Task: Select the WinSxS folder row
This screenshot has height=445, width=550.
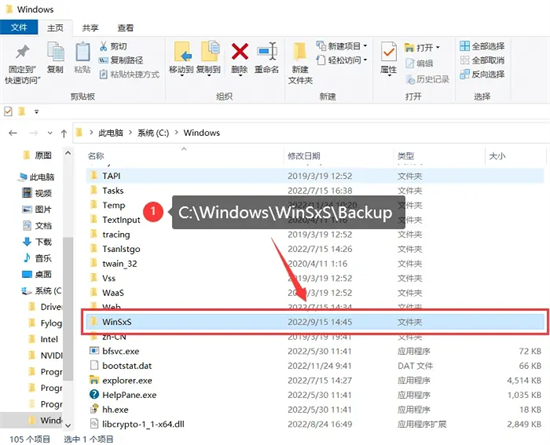Action: pos(315,322)
